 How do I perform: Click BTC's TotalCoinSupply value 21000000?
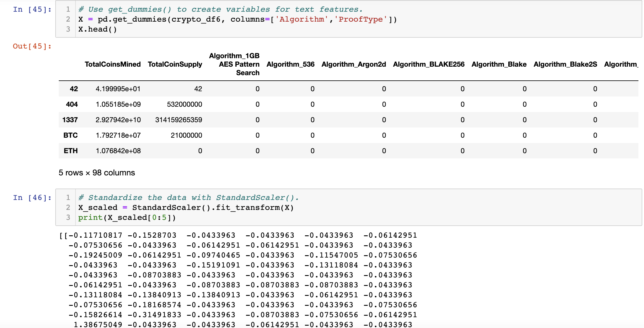click(187, 135)
